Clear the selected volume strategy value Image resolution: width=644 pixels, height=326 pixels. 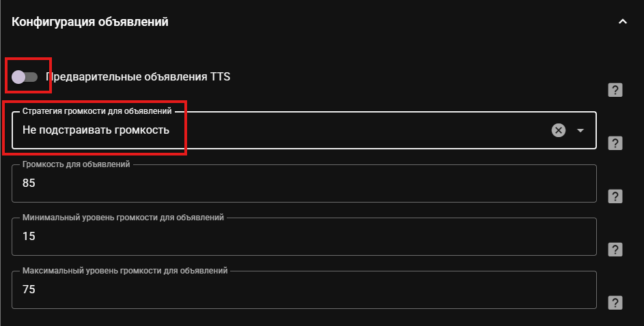click(558, 130)
